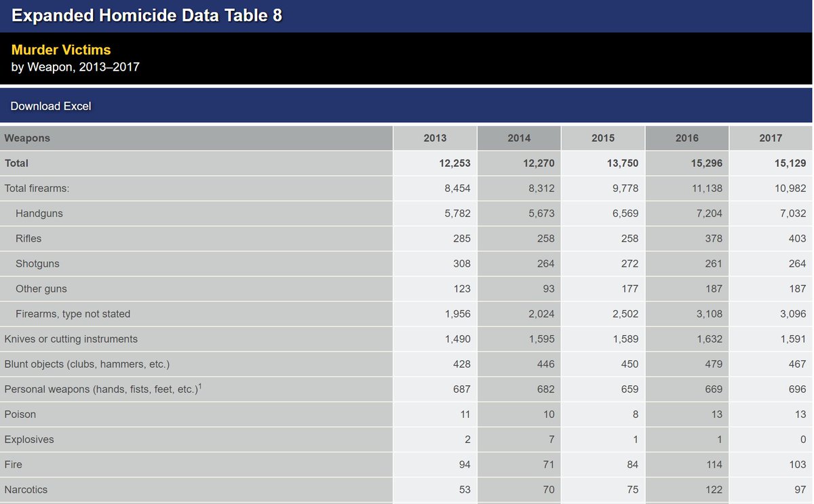Click explosives 2017 value 0
The height and width of the screenshot is (504, 814).
pos(804,439)
